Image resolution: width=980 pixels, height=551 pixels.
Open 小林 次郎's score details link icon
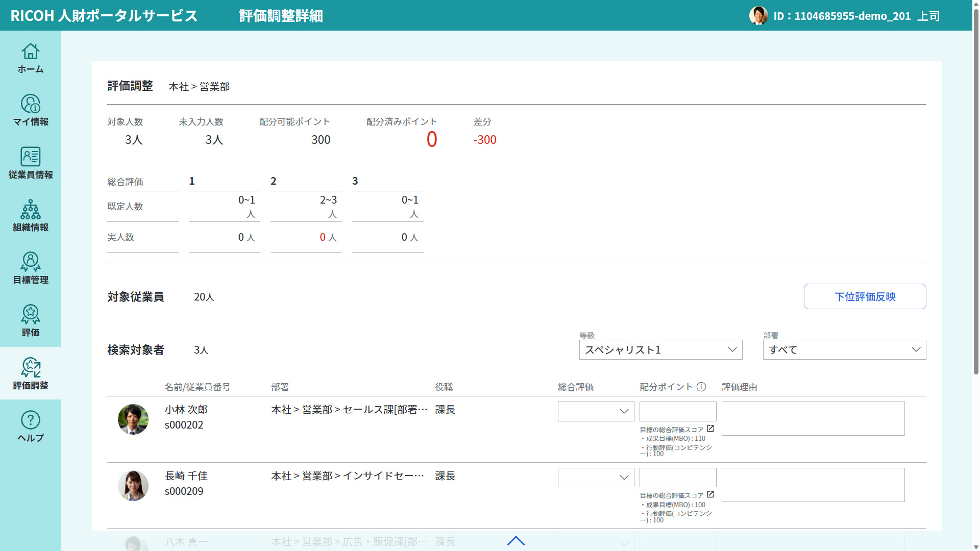coord(710,429)
